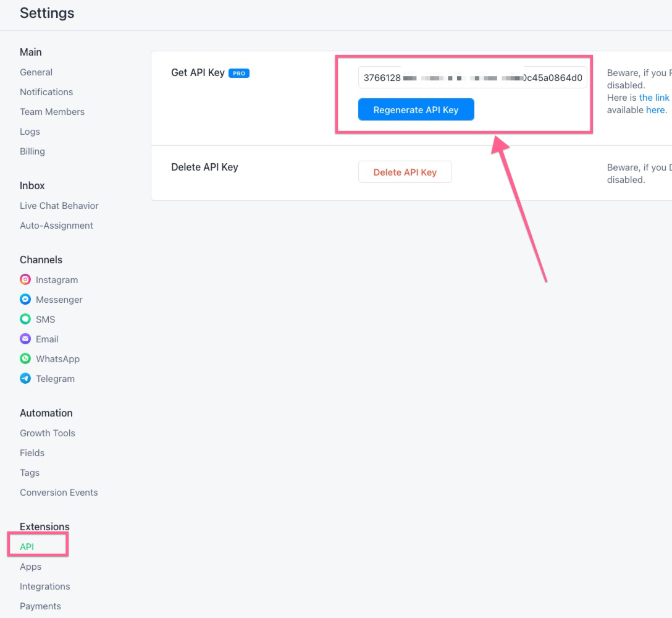Viewport: 672px width, 618px height.
Task: Click the Settings page heading
Action: [x=47, y=14]
